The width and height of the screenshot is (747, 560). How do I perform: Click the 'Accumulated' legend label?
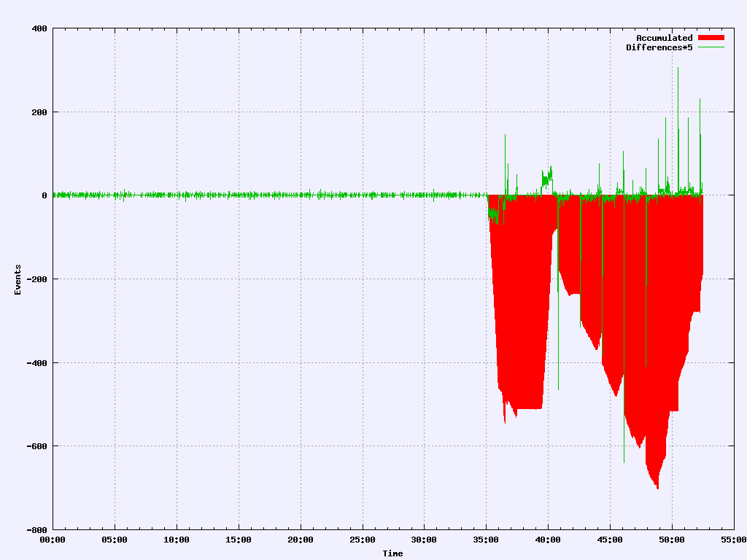coord(664,38)
